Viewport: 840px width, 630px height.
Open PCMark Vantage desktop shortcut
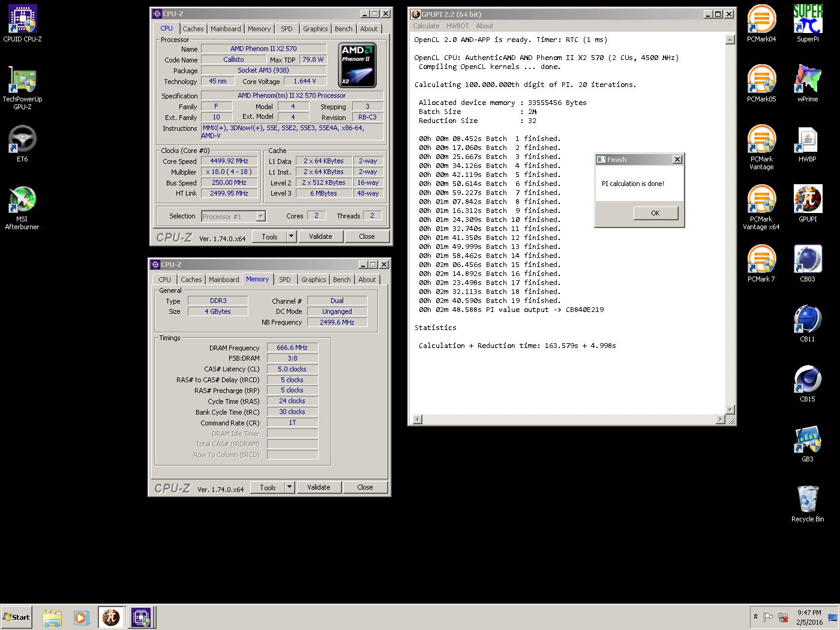coord(761,148)
